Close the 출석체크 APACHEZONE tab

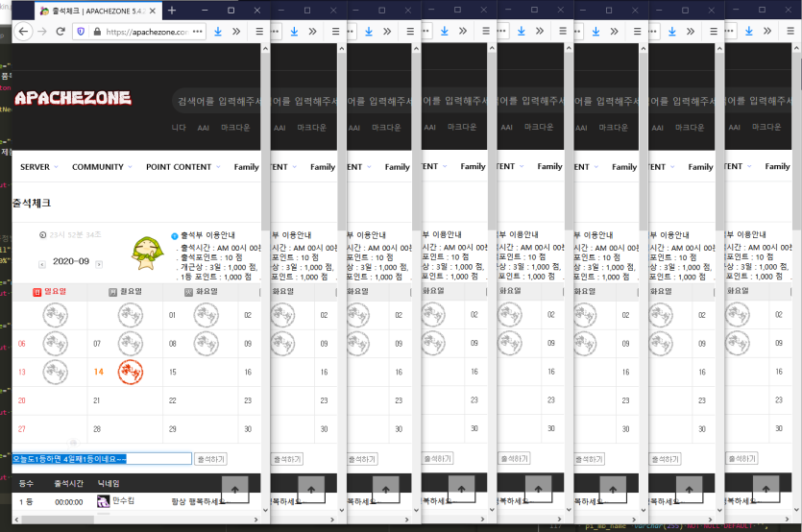click(x=153, y=11)
